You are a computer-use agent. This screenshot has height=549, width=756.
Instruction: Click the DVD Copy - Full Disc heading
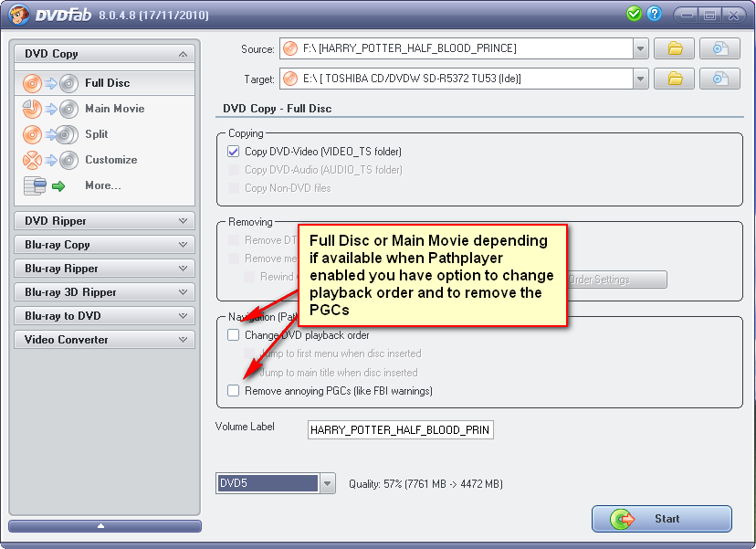coord(278,109)
